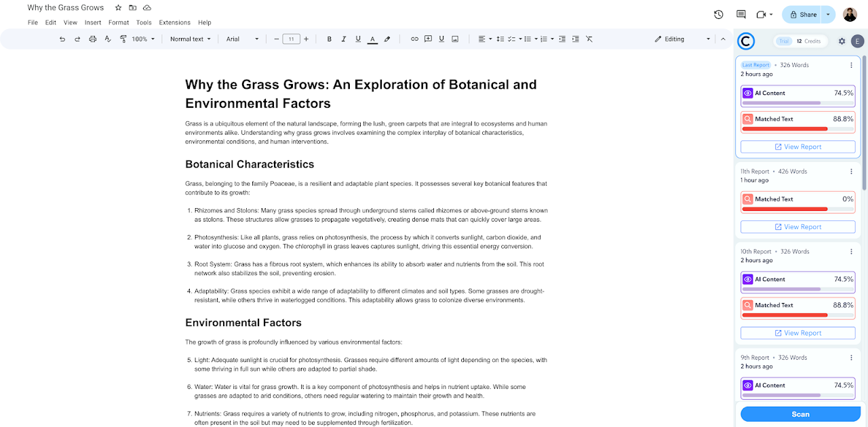Viewport: 868px width, 427px height.
Task: Print the document using the printer icon
Action: click(93, 39)
